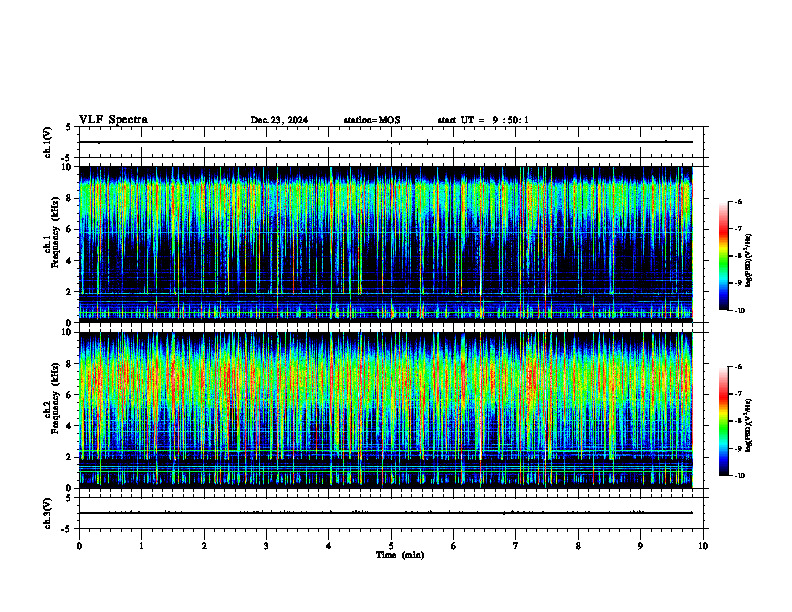This screenshot has width=792, height=612.
Task: Click the ch.2 color bar 'log(PSD)' label
Action: [749, 425]
